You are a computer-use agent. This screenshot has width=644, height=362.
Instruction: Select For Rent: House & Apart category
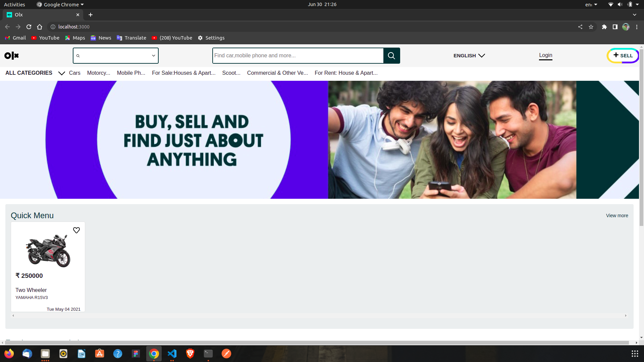346,73
